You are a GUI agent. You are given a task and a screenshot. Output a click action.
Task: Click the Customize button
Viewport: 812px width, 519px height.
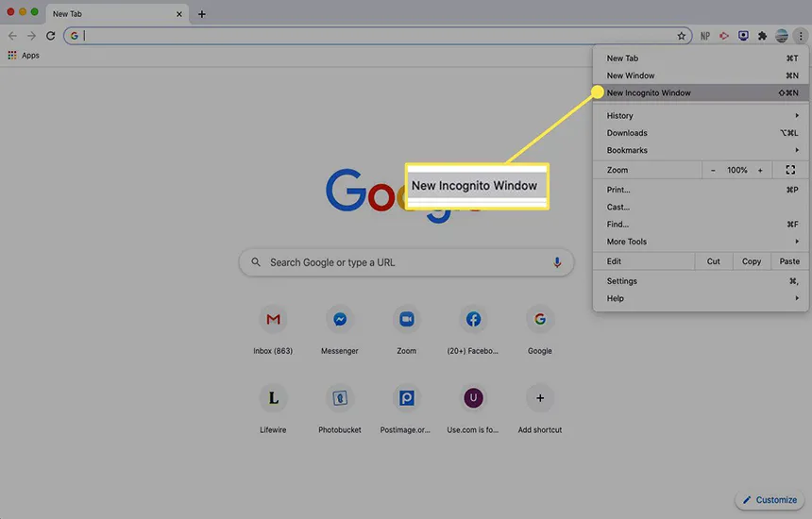[770, 499]
